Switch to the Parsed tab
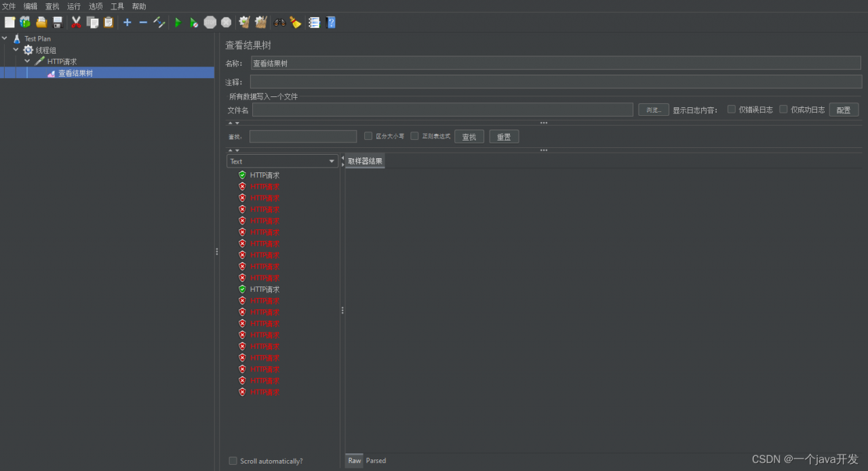The height and width of the screenshot is (471, 868). click(x=376, y=461)
